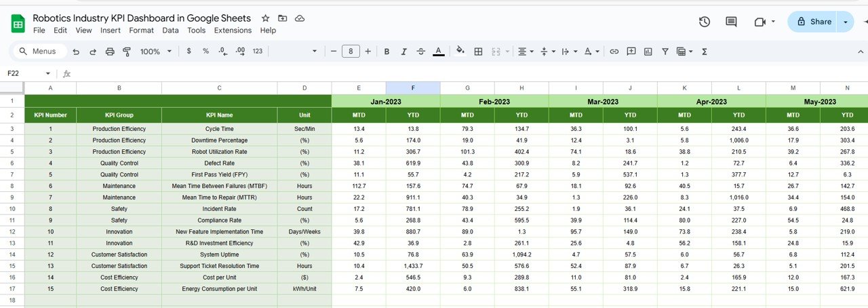Open the Google Sheets home icon
Screen dimensions: 868x308
pos(18,24)
